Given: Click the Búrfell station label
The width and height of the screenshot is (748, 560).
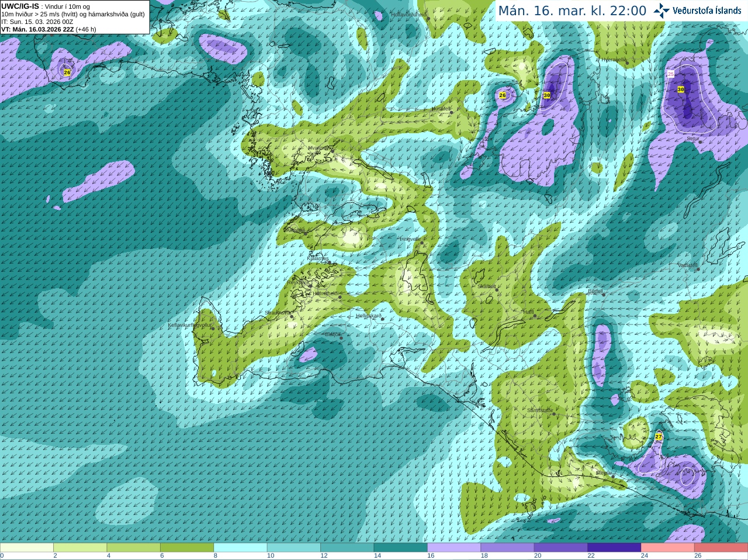Looking at the screenshot, I should [x=595, y=291].
